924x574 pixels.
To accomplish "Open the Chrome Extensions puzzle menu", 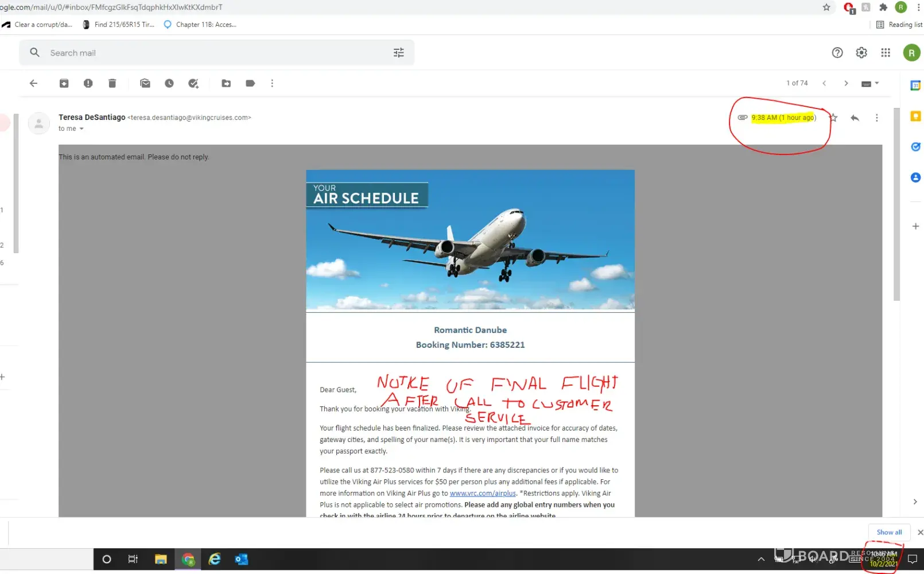I will (883, 7).
